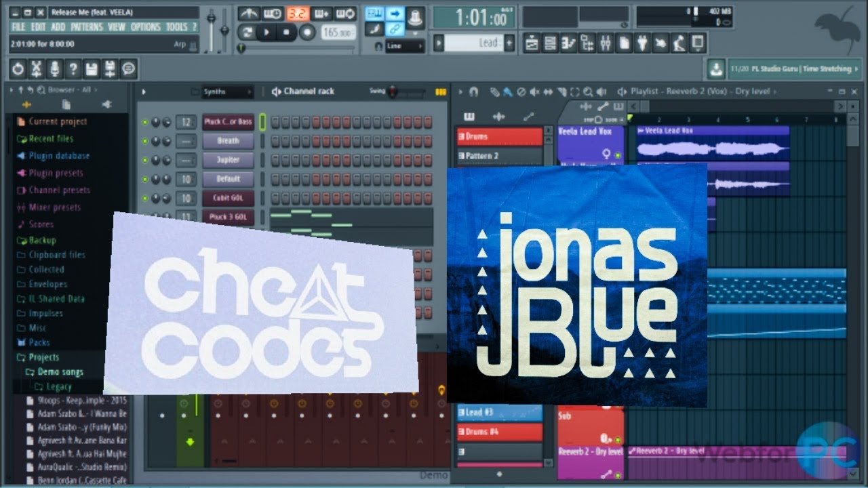Mute the Breath channel
The height and width of the screenshot is (488, 868).
pyautogui.click(x=144, y=141)
